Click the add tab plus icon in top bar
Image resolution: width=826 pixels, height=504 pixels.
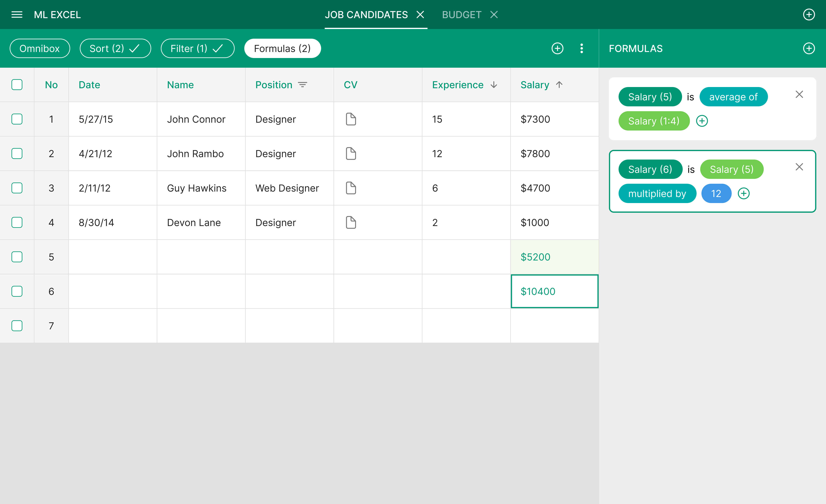pos(809,15)
